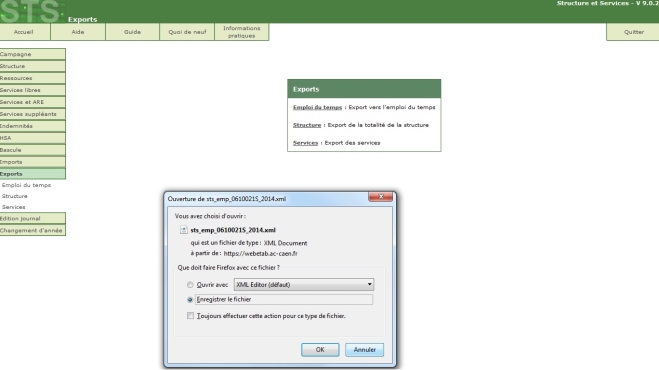Screen dimensions: 659x370
Task: Click the XML file icon in the dialog
Action: (x=184, y=230)
